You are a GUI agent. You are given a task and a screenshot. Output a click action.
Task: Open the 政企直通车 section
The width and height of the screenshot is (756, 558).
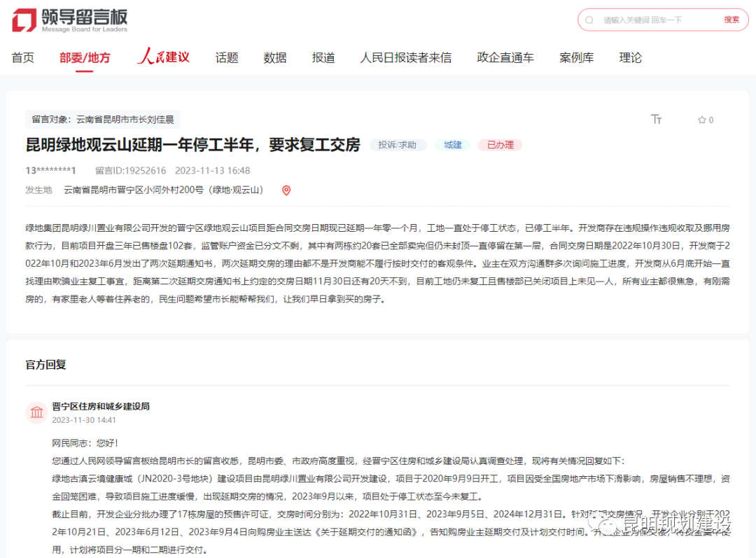[506, 57]
